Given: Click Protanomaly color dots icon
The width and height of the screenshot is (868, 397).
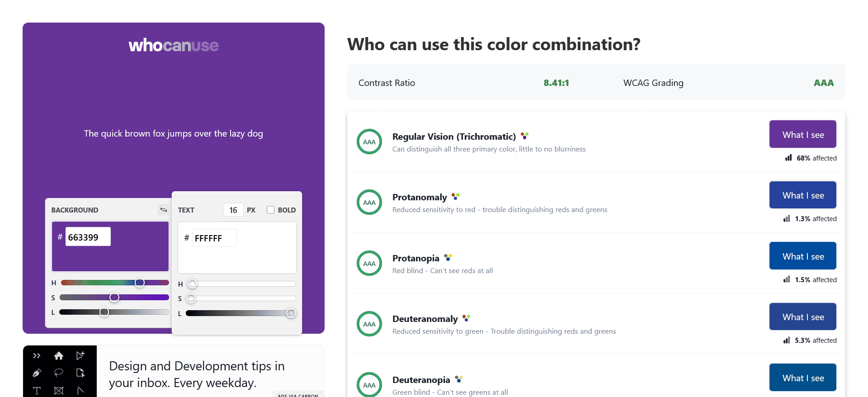Looking at the screenshot, I should (x=456, y=197).
